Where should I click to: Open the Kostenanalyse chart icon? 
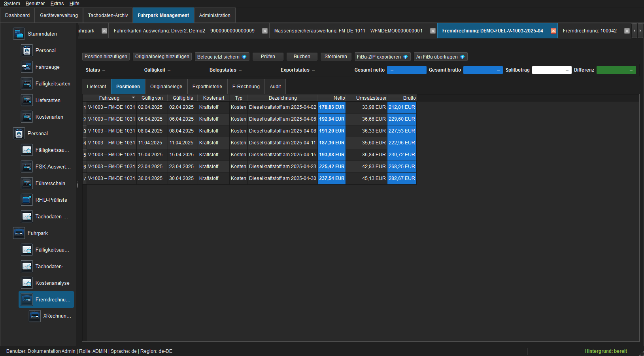[x=27, y=283]
